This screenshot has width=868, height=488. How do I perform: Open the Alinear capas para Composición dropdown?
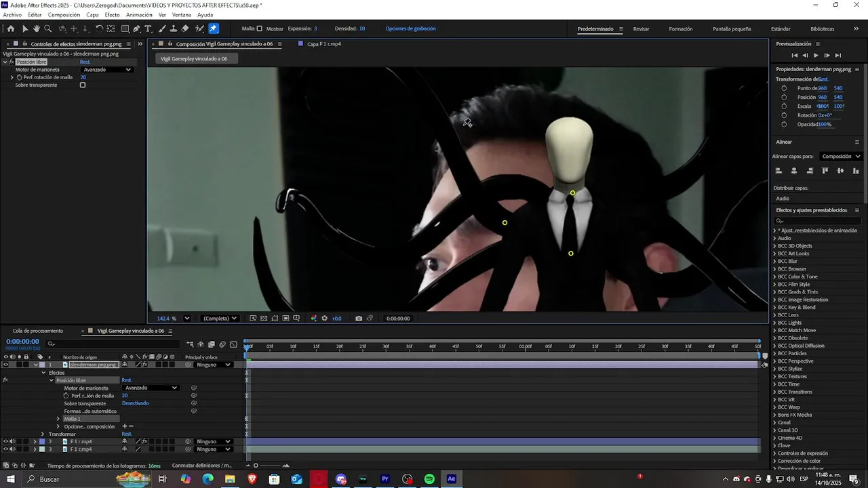840,157
